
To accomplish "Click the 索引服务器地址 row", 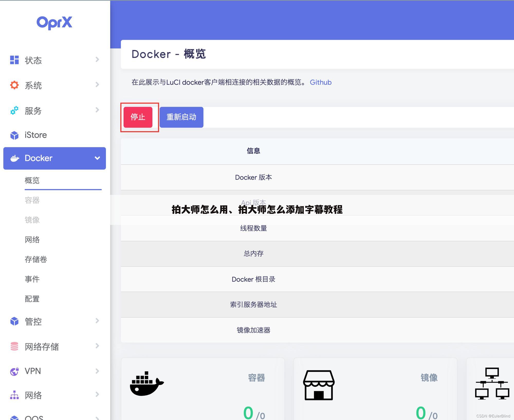I will click(x=317, y=304).
